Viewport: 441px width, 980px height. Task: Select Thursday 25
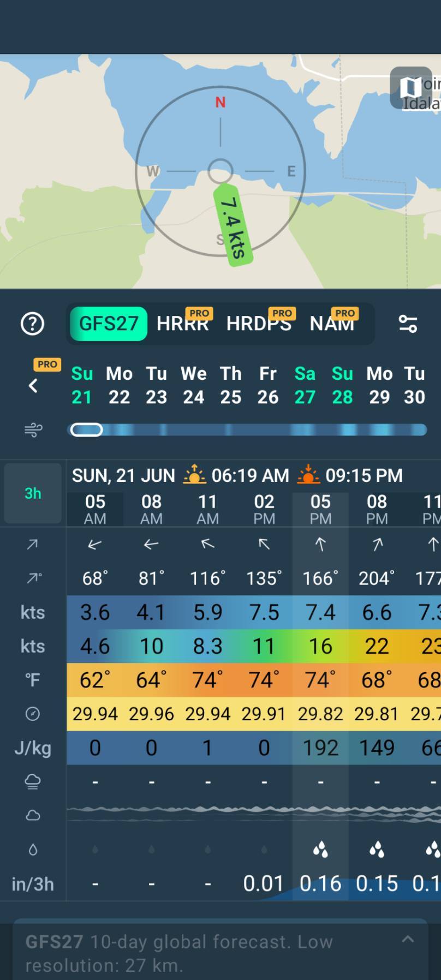[x=231, y=385]
